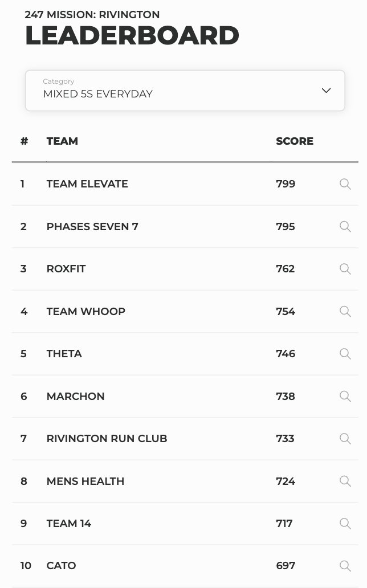Viewport: 367px width, 588px height.
Task: Open the Mixed 5s Everyday category selector
Action: coord(185,91)
